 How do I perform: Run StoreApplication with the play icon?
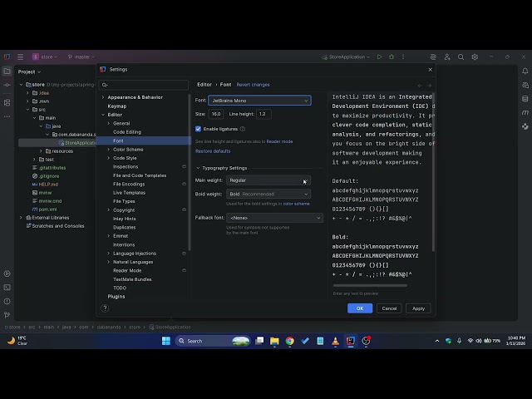click(x=379, y=57)
